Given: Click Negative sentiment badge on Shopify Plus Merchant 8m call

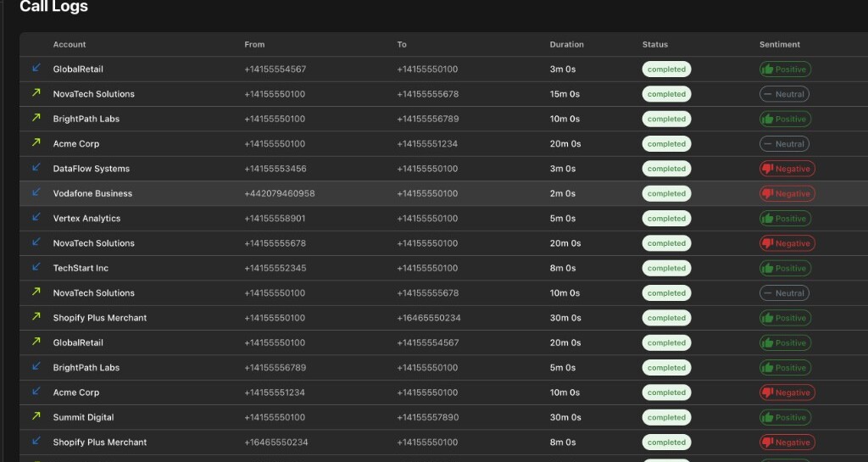Looking at the screenshot, I should pos(787,443).
